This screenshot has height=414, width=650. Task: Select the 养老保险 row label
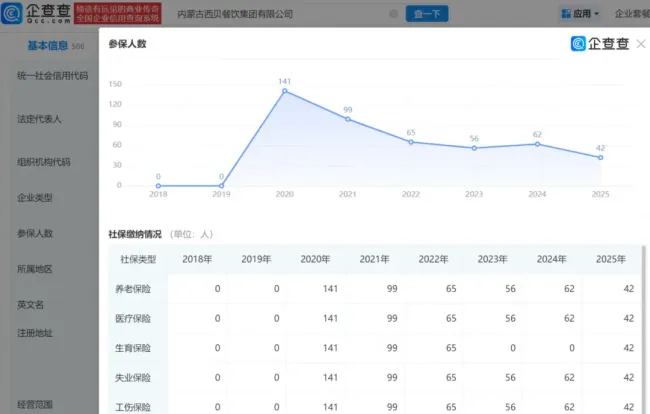tap(133, 289)
